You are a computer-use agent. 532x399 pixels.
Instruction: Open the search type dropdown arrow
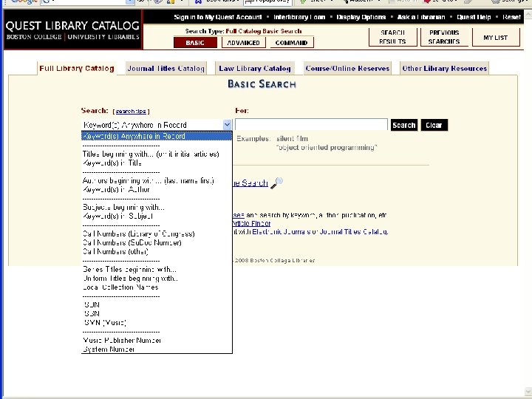point(227,125)
